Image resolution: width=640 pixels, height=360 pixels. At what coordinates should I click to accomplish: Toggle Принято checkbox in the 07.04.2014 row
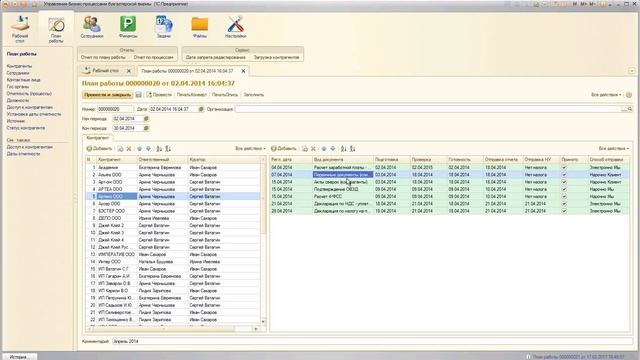point(564,175)
